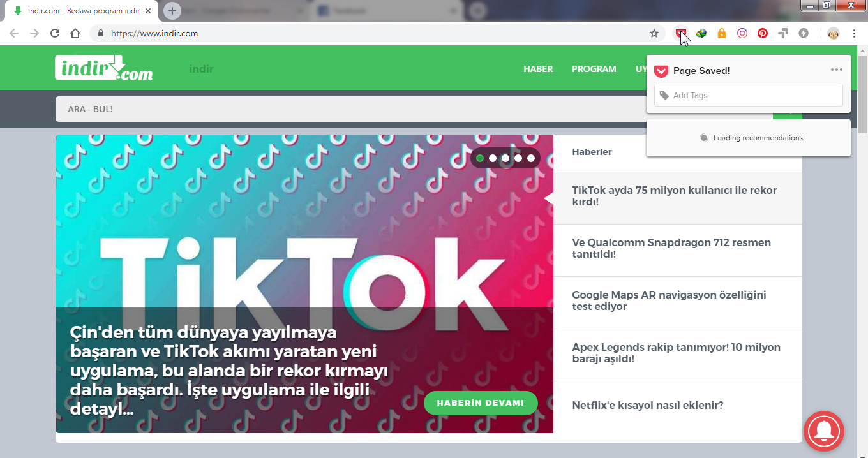Click the orange padlock extension icon
868x458 pixels.
722,33
